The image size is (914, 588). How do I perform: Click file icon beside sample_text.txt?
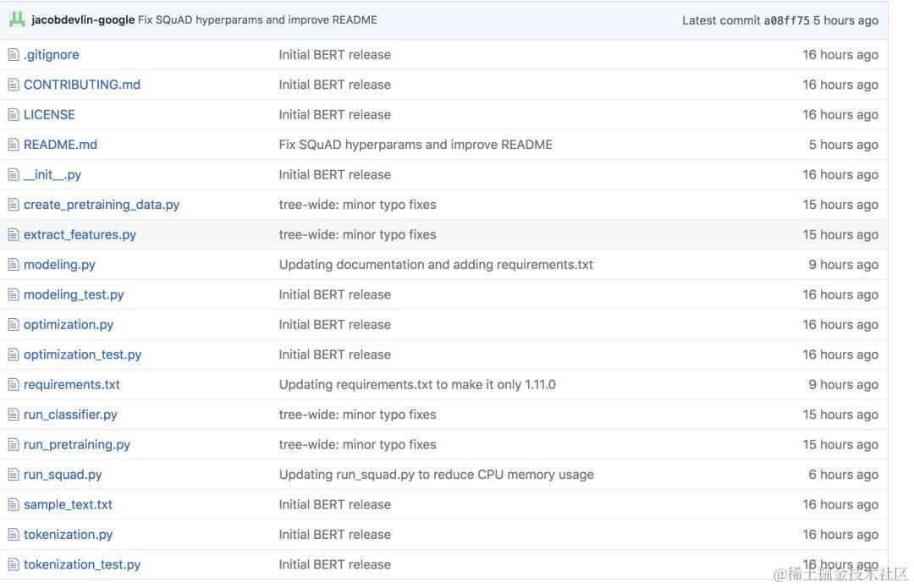pyautogui.click(x=14, y=505)
